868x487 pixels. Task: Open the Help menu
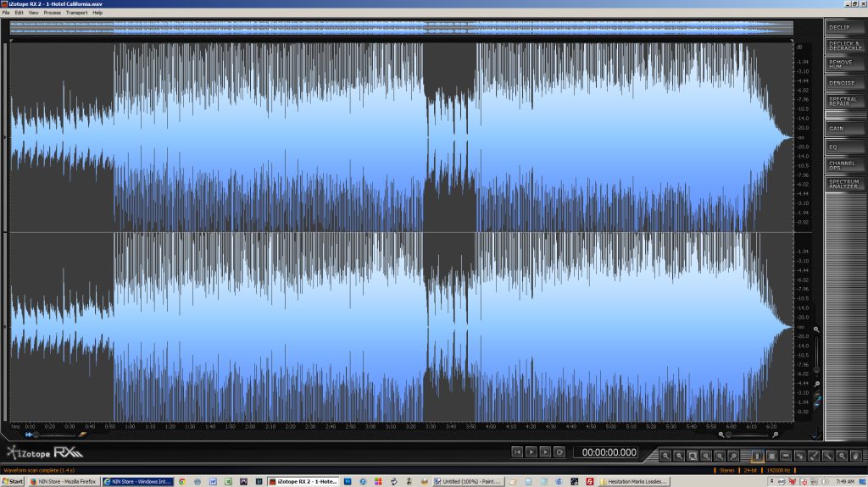(97, 12)
